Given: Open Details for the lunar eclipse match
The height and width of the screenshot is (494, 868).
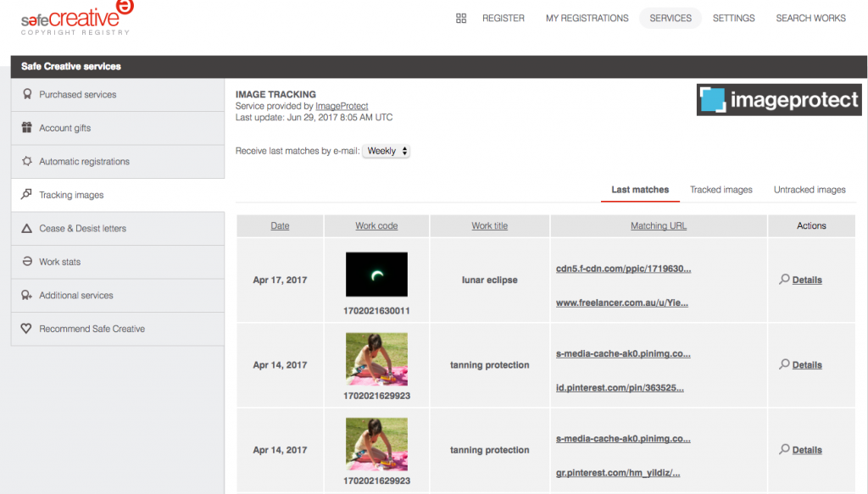Looking at the screenshot, I should [x=806, y=280].
